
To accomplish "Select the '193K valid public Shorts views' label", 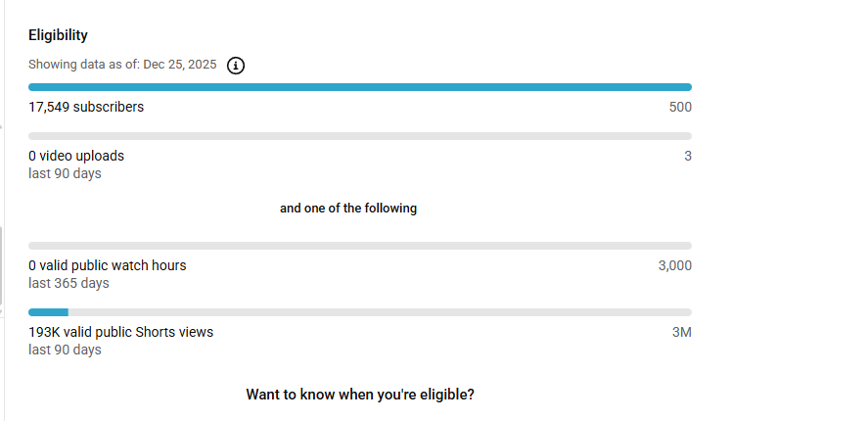I will pos(120,332).
